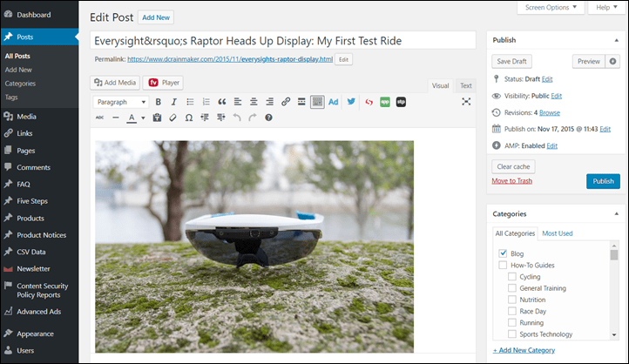The height and width of the screenshot is (364, 629).
Task: Insert a numbered list
Action: tap(206, 102)
